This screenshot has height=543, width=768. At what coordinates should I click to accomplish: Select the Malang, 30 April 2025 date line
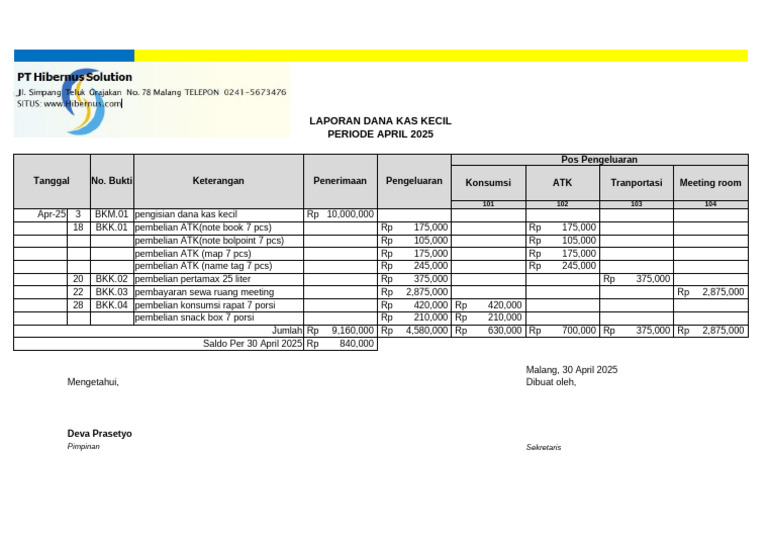(x=572, y=370)
